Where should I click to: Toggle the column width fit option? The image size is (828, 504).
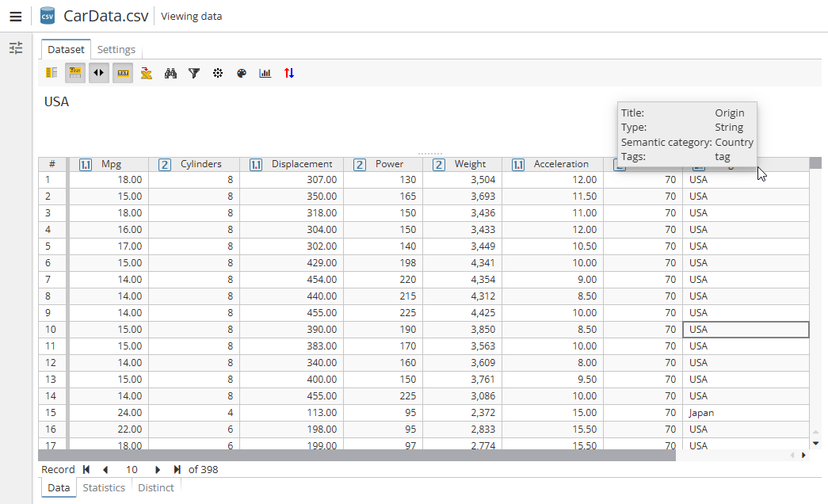(99, 73)
